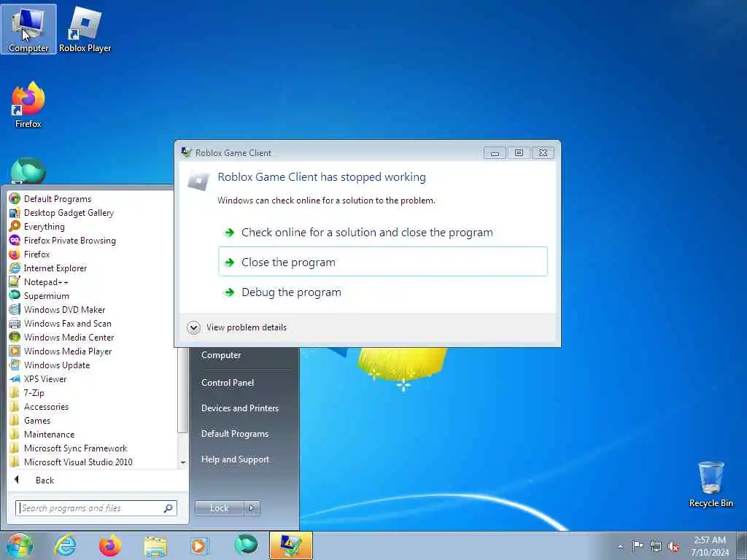Open Supermium from the taskbar
This screenshot has width=747, height=560.
coord(245,545)
